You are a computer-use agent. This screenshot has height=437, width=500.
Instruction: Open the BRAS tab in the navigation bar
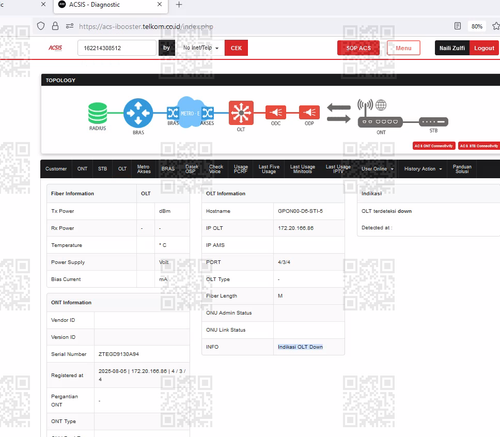click(168, 169)
